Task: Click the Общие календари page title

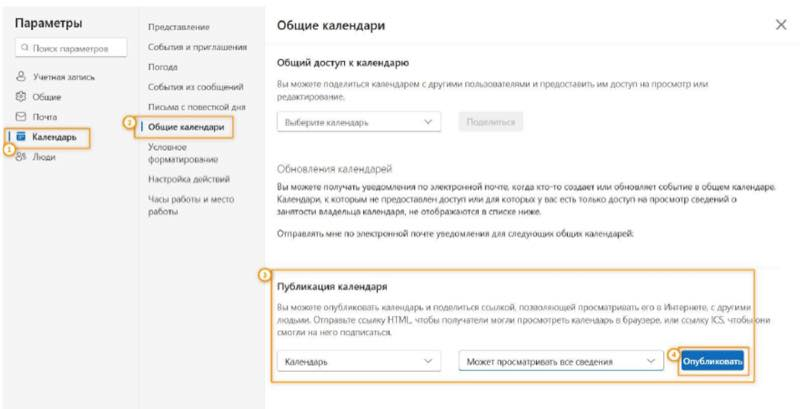Action: pyautogui.click(x=331, y=25)
